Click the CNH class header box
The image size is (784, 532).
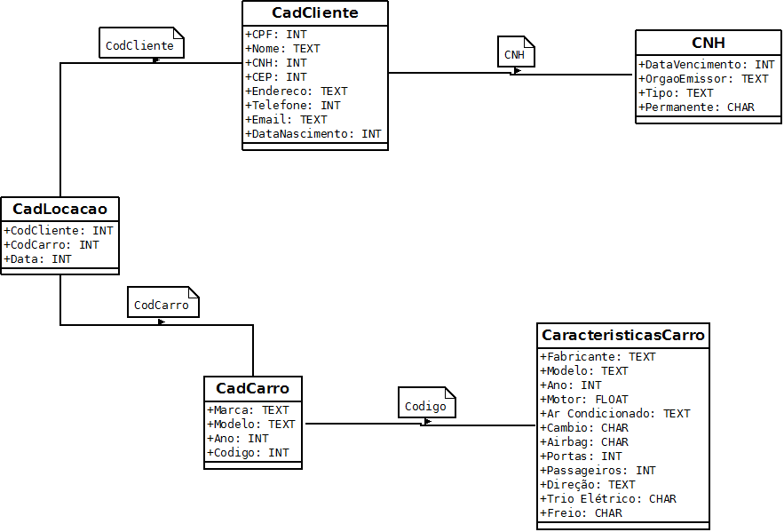click(708, 44)
